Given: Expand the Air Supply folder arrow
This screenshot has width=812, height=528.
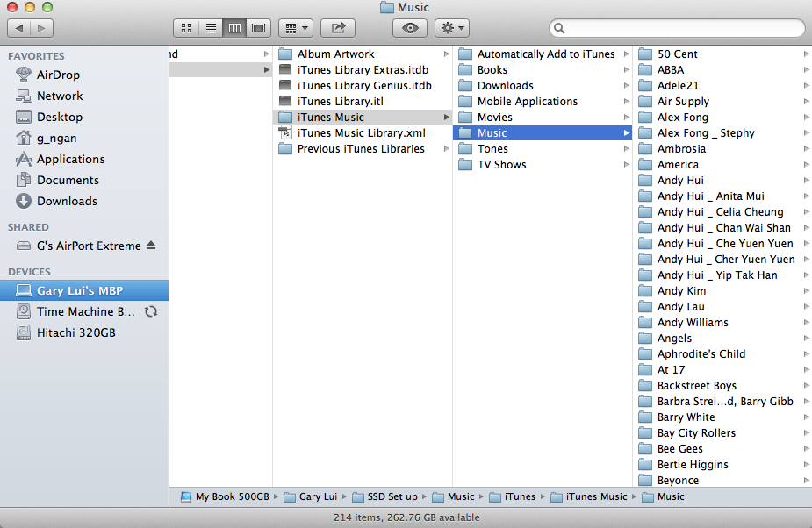Looking at the screenshot, I should point(807,102).
